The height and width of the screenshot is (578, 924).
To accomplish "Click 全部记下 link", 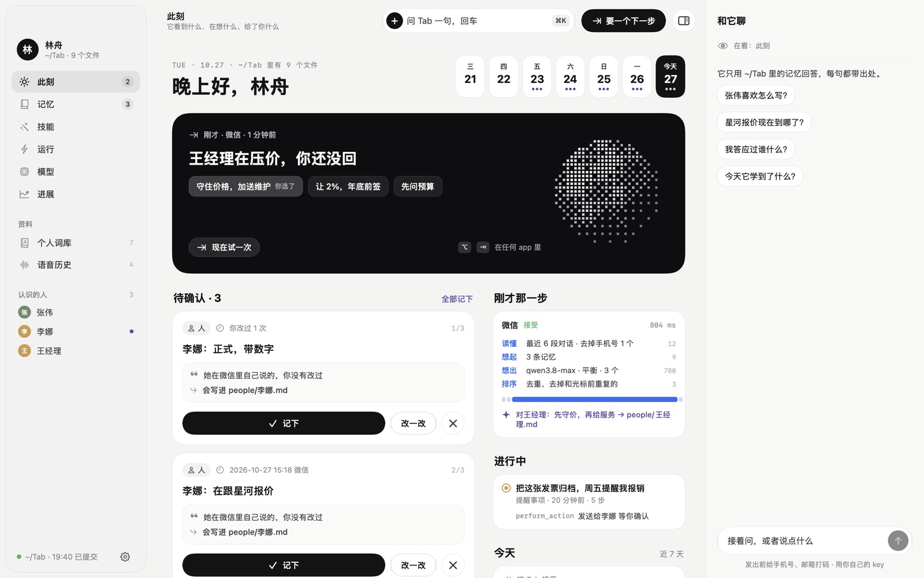I will (x=457, y=299).
